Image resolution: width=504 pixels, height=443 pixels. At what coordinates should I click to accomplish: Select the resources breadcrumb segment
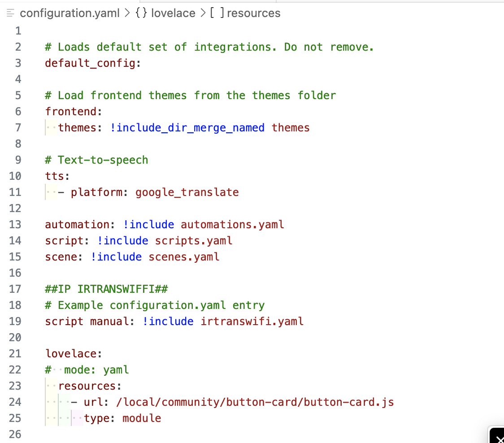[254, 13]
